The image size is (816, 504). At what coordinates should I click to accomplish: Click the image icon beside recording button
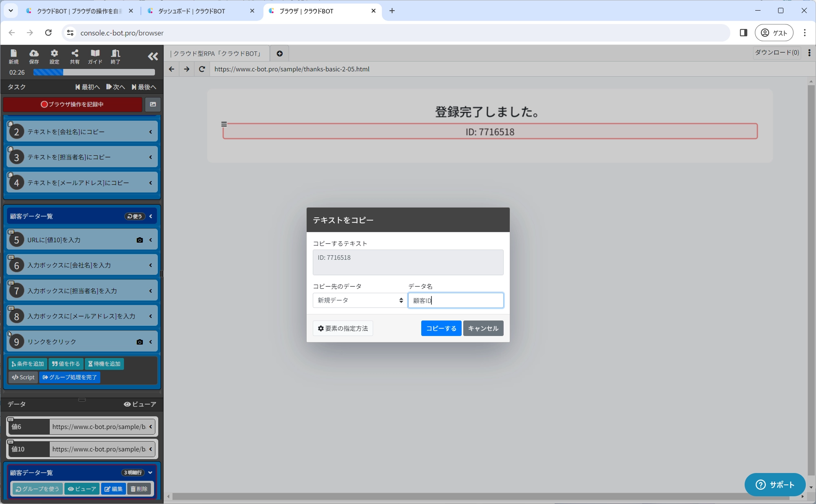coord(153,104)
